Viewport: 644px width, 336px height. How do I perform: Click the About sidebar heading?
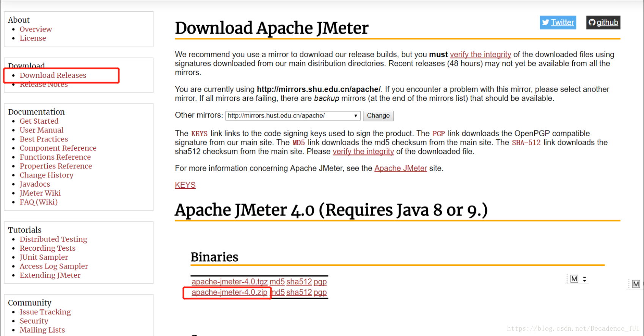pos(19,20)
